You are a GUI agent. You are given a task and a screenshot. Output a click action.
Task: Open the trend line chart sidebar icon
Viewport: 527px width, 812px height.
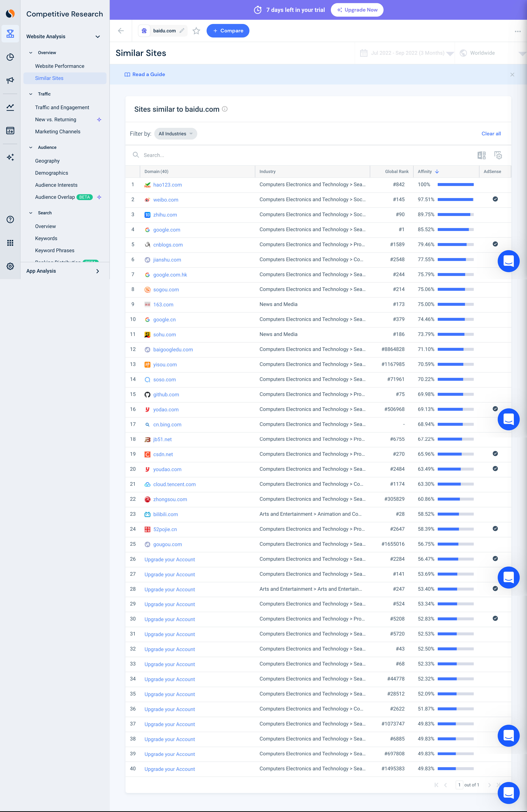(x=10, y=107)
